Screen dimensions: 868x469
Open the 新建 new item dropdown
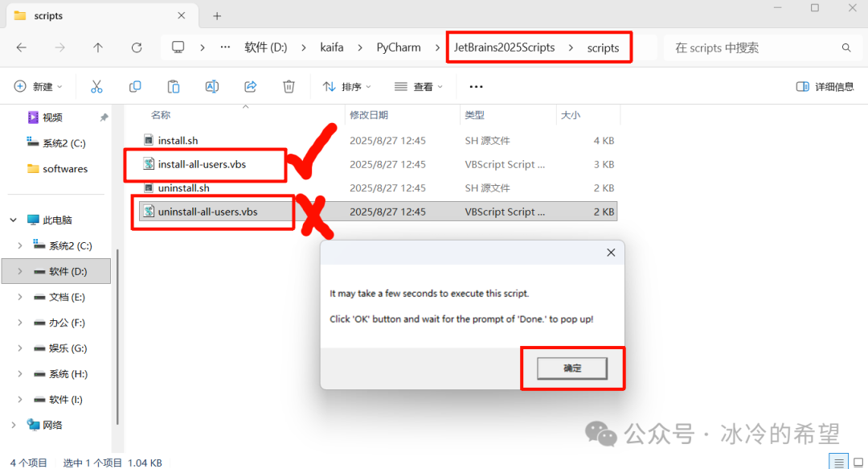[x=38, y=87]
